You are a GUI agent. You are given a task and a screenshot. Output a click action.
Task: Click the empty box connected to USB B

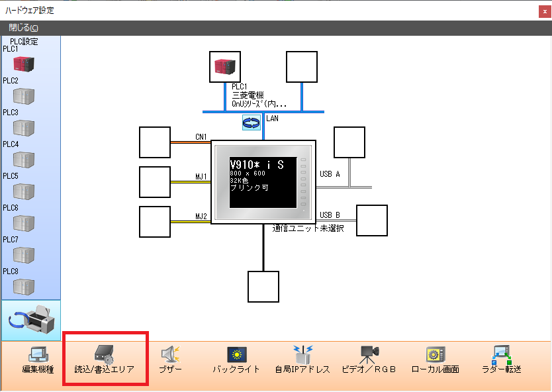pyautogui.click(x=372, y=220)
